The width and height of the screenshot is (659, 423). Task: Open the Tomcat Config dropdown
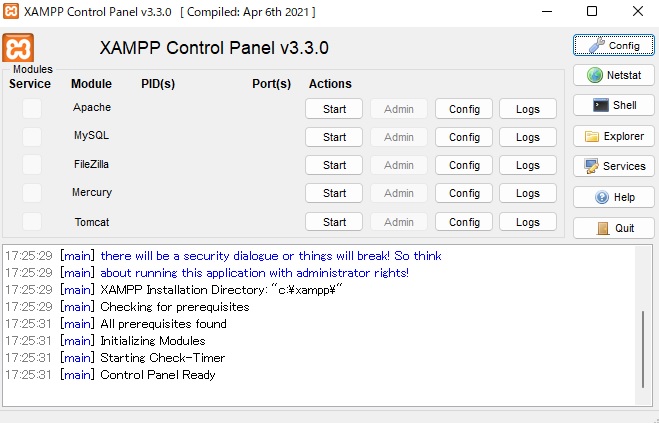point(464,222)
